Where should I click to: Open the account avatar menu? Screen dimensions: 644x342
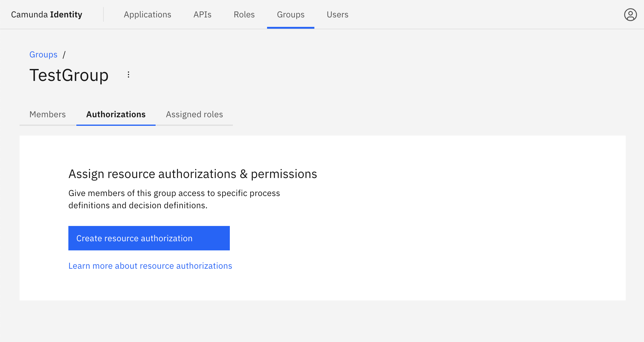(x=630, y=14)
